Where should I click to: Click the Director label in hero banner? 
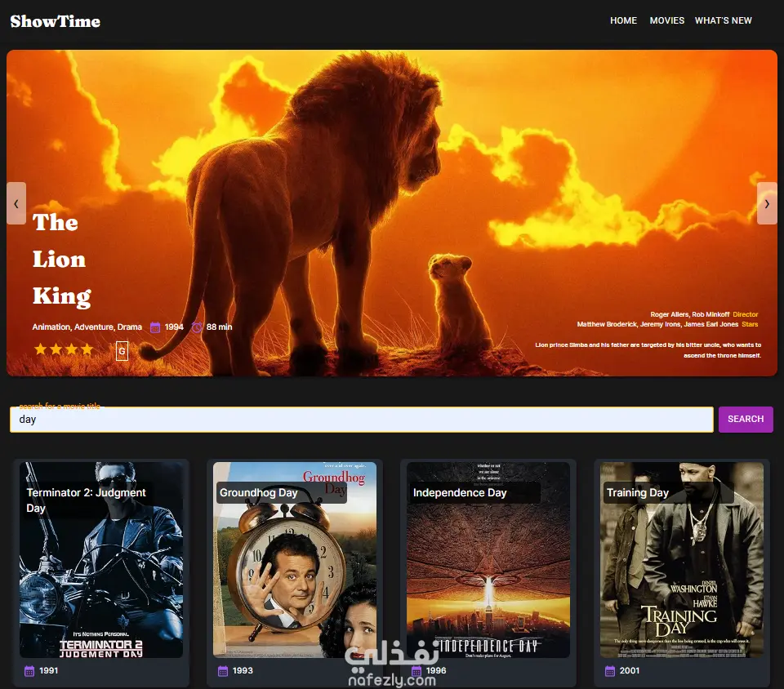pyautogui.click(x=745, y=314)
